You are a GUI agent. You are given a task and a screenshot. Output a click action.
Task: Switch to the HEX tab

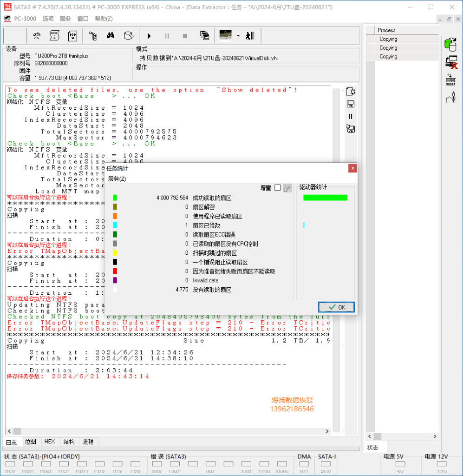click(x=49, y=442)
